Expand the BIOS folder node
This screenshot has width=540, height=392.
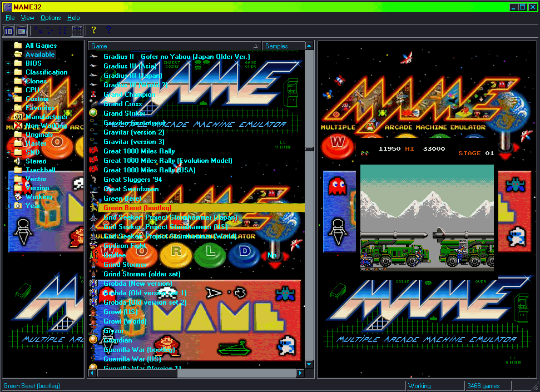coord(8,64)
